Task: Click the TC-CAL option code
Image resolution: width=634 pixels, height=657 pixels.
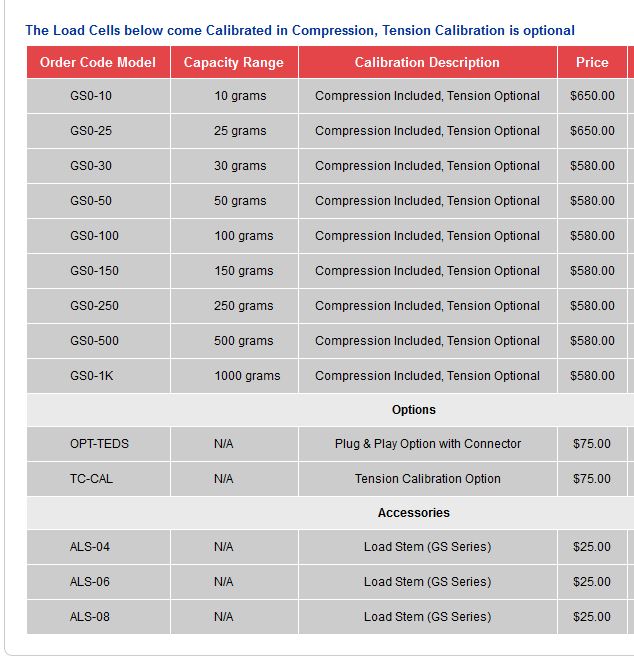Action: (x=91, y=479)
